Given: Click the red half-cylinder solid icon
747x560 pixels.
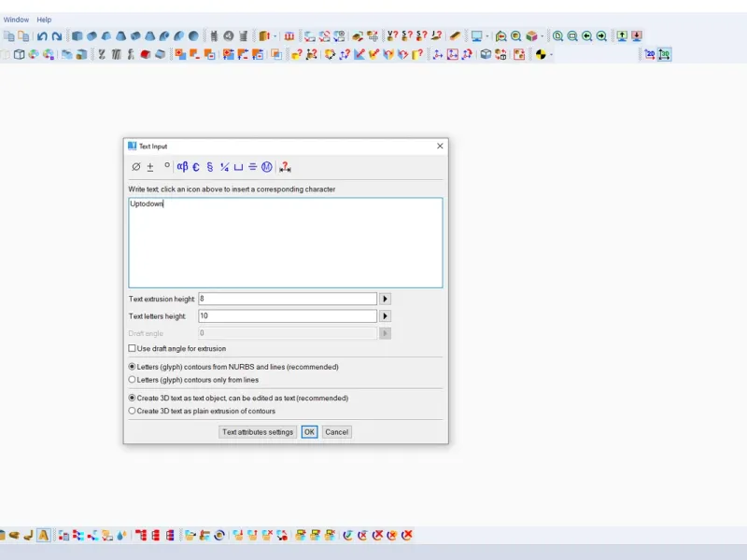Looking at the screenshot, I should 146,54.
